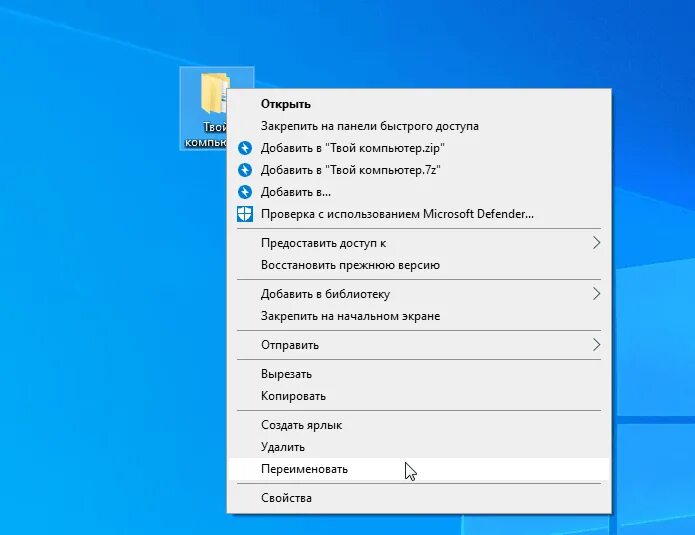Open the "Отправить" submenu entry
695x535 pixels.
(419, 345)
